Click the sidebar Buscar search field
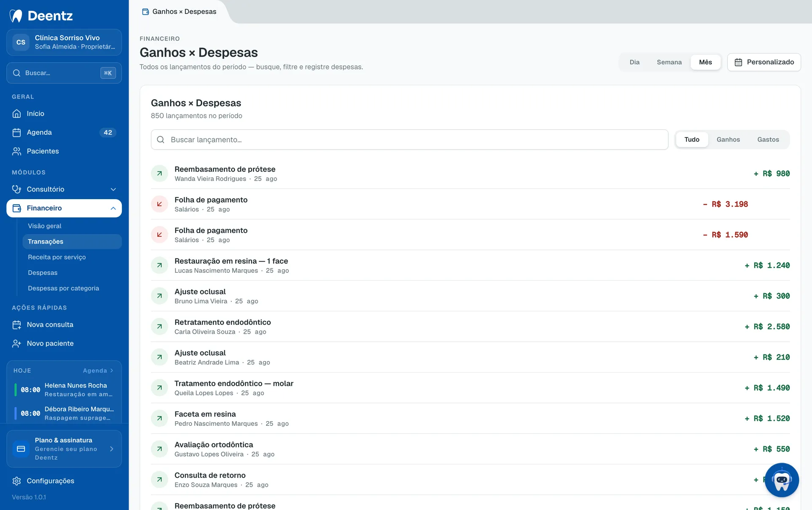The height and width of the screenshot is (510, 812). pyautogui.click(x=64, y=73)
